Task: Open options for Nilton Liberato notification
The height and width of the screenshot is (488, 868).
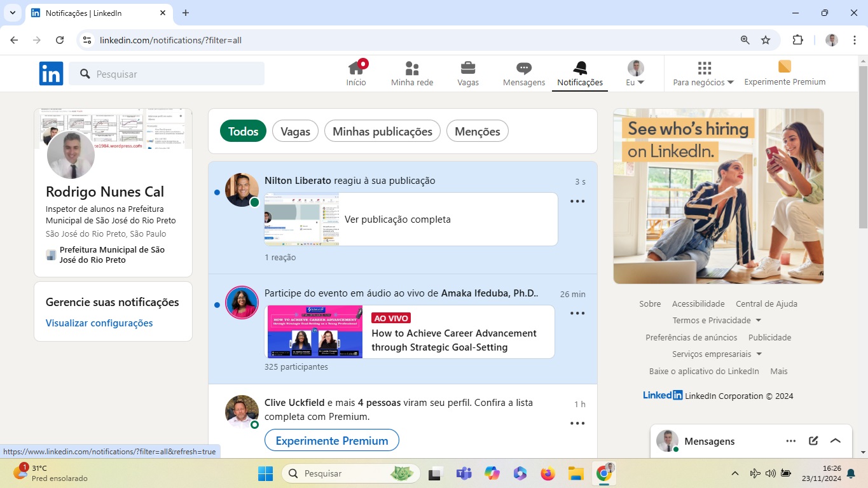Action: tap(577, 201)
